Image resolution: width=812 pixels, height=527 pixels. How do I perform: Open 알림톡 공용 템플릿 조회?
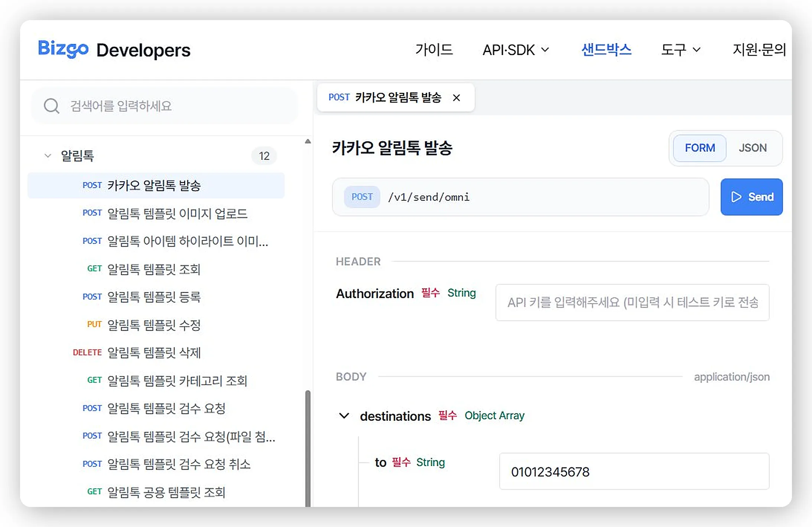(156, 492)
